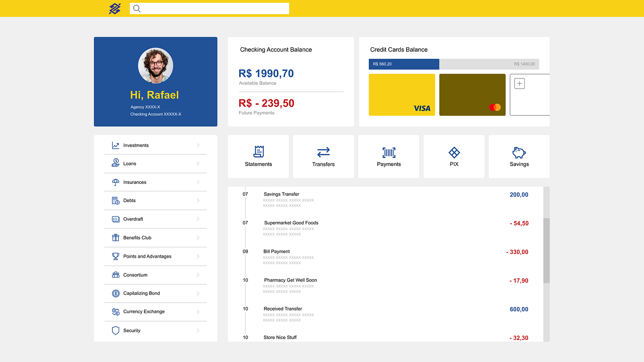Open the Investments menu label
The height and width of the screenshot is (362, 644).
[x=136, y=145]
